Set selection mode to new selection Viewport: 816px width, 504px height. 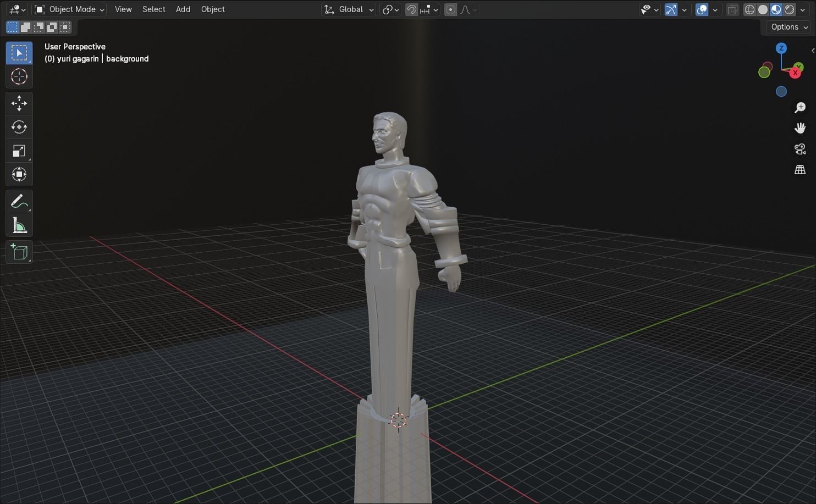pos(12,27)
